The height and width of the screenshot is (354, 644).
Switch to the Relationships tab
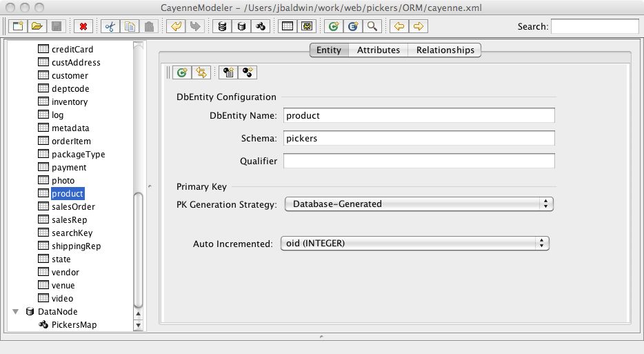[x=445, y=50]
